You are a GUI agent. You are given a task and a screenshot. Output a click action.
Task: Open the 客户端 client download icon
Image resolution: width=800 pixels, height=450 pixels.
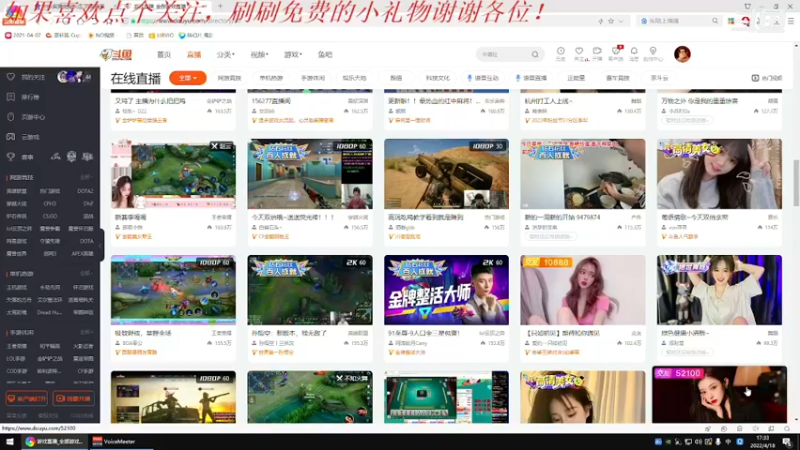tap(616, 53)
